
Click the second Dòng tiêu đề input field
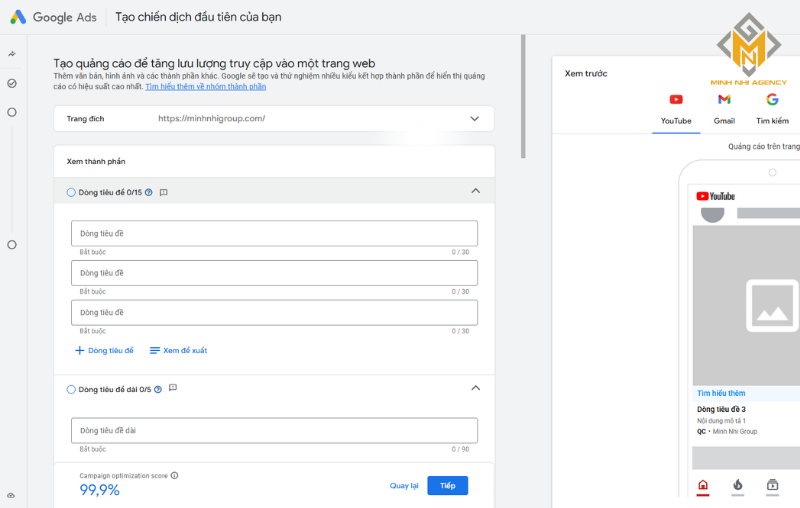pos(274,273)
